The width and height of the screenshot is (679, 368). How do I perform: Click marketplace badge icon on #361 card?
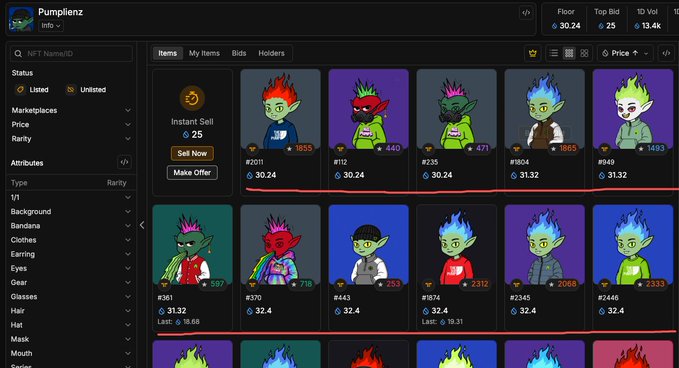(x=164, y=285)
